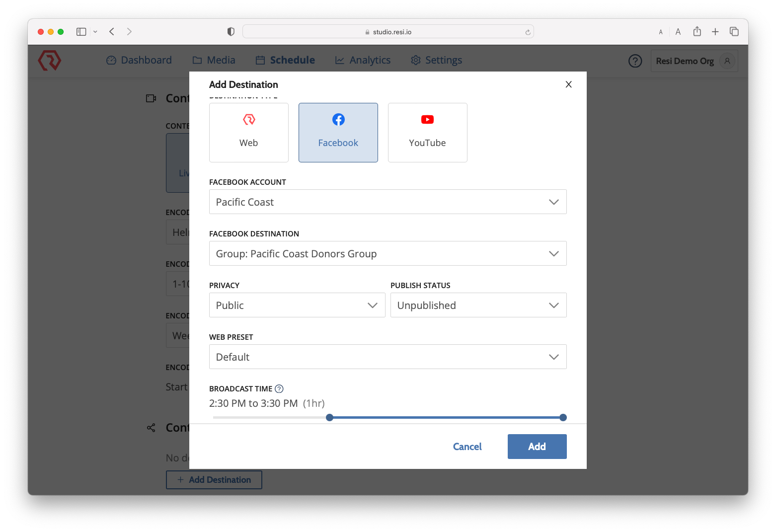Screen dimensions: 776x532
Task: Pick YouTube as destination type
Action: coord(427,133)
